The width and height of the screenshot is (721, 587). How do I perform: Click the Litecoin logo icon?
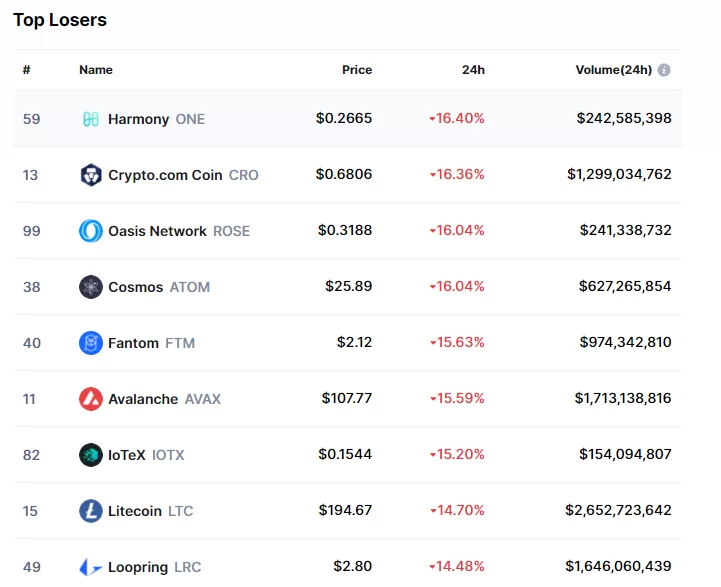[91, 511]
